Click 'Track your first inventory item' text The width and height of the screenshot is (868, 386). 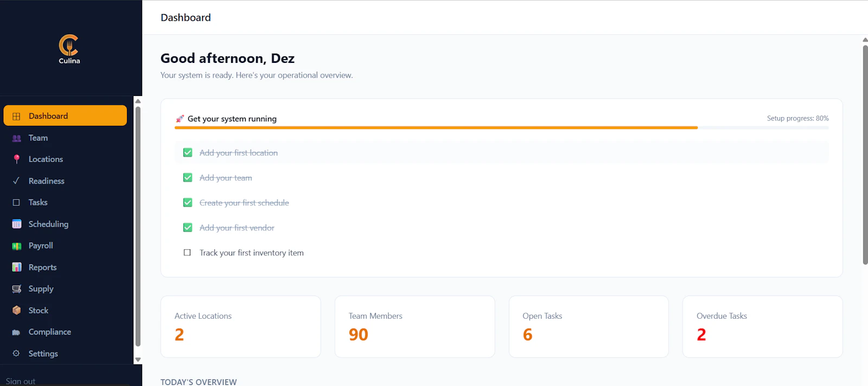tap(252, 253)
